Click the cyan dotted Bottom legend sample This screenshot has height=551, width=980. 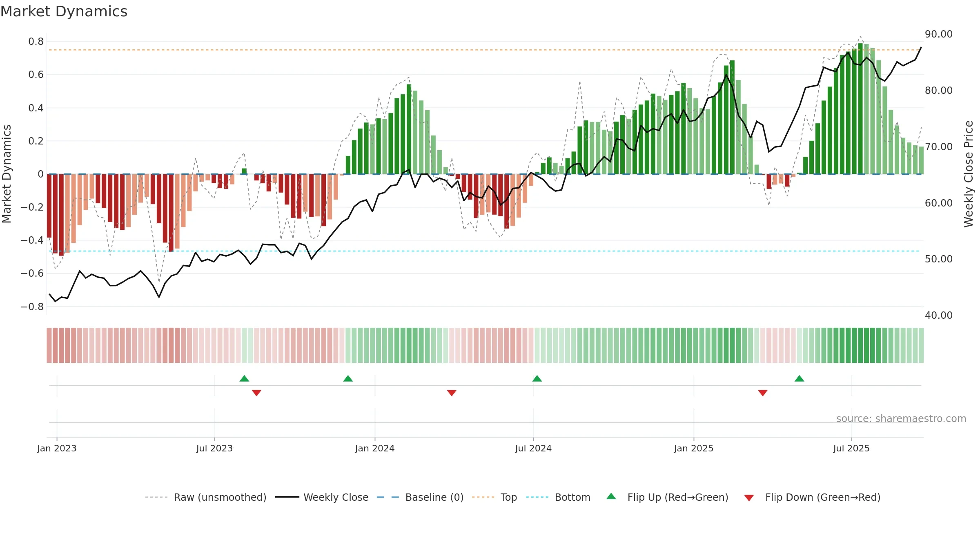(537, 497)
